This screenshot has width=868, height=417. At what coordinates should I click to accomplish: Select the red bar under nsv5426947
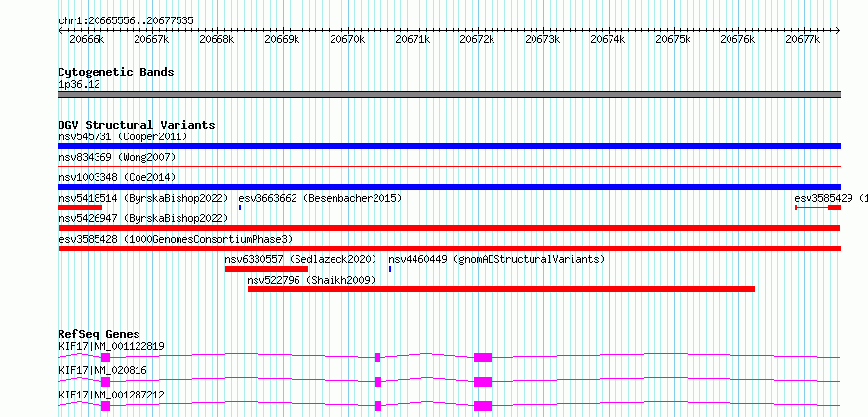click(449, 228)
